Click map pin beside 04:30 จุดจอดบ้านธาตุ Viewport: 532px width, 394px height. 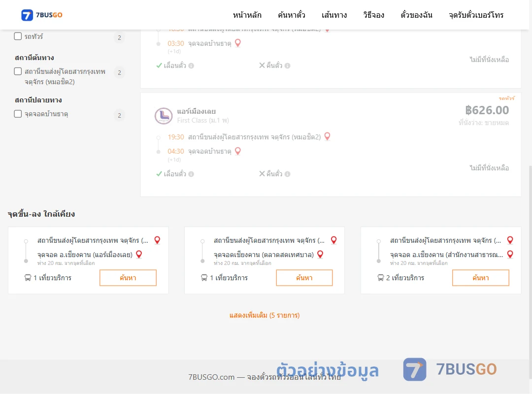(238, 151)
